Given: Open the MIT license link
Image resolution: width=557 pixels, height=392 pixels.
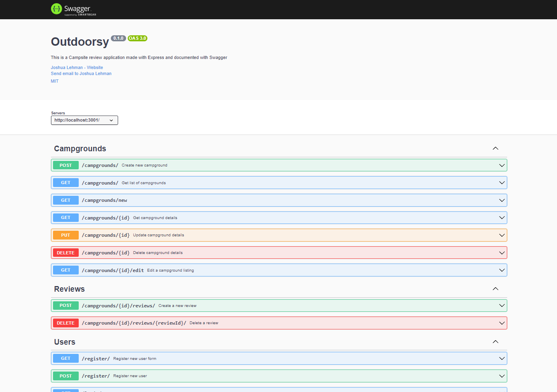Looking at the screenshot, I should click(55, 81).
